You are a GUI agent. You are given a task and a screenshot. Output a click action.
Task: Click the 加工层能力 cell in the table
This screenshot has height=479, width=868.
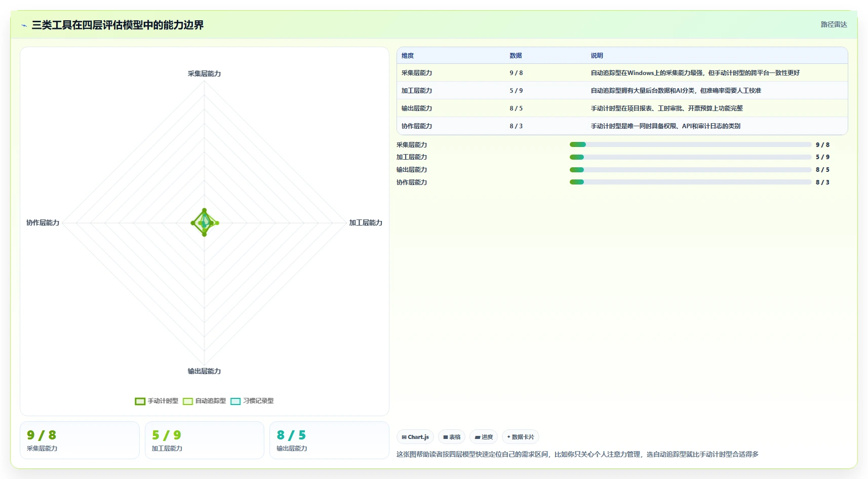click(x=417, y=91)
